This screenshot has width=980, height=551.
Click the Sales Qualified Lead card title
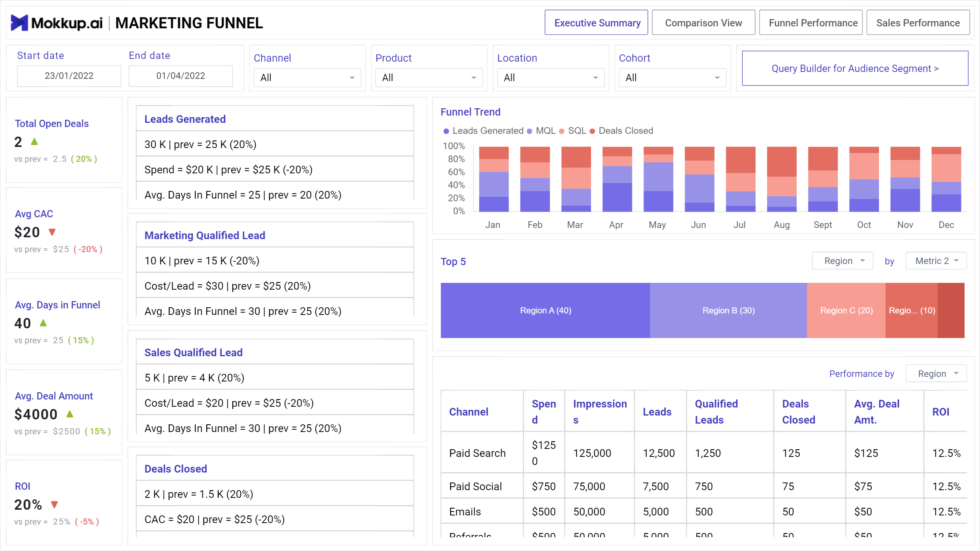point(193,352)
